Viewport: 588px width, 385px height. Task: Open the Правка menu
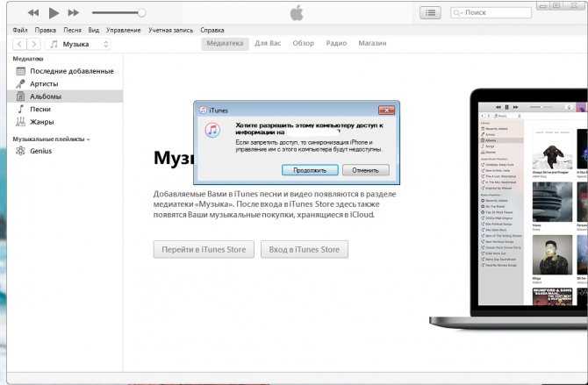click(46, 30)
